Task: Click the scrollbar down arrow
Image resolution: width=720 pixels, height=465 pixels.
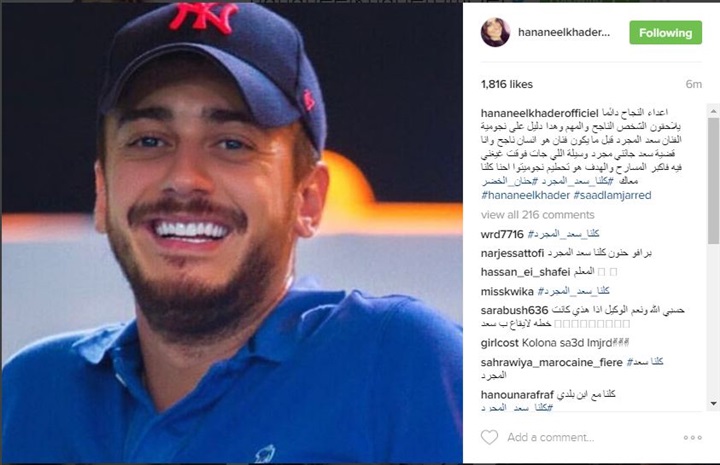Action: (x=714, y=404)
